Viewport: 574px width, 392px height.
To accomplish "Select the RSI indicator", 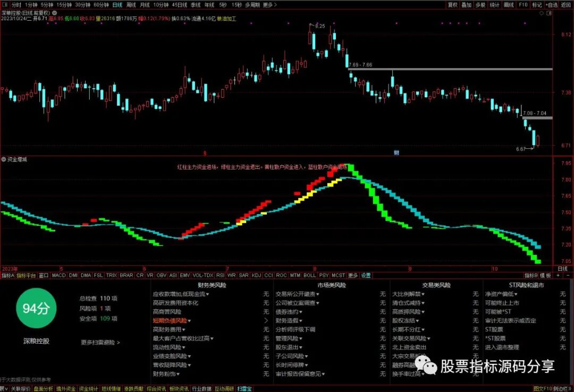I will (x=221, y=275).
